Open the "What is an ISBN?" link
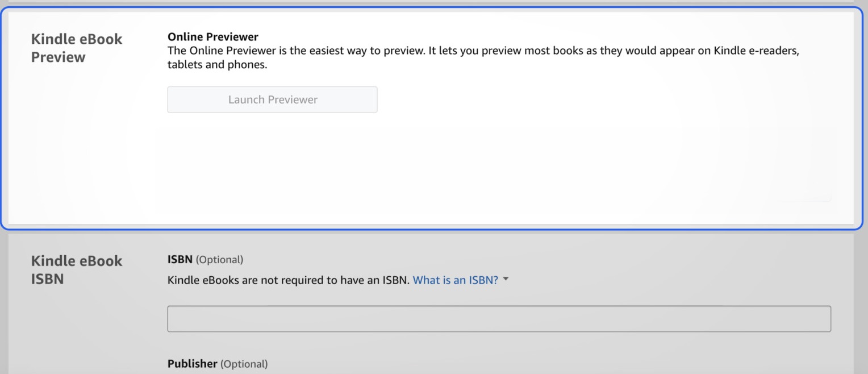 pyautogui.click(x=455, y=280)
